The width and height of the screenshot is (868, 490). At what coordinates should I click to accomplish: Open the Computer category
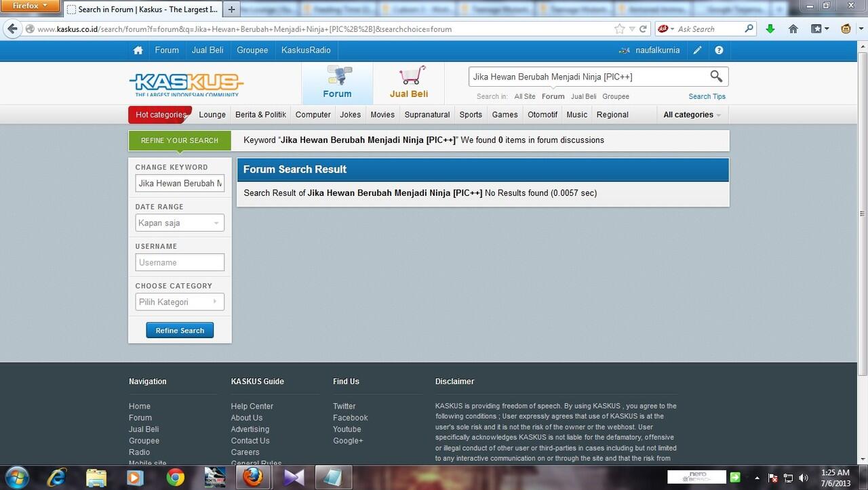click(x=313, y=115)
